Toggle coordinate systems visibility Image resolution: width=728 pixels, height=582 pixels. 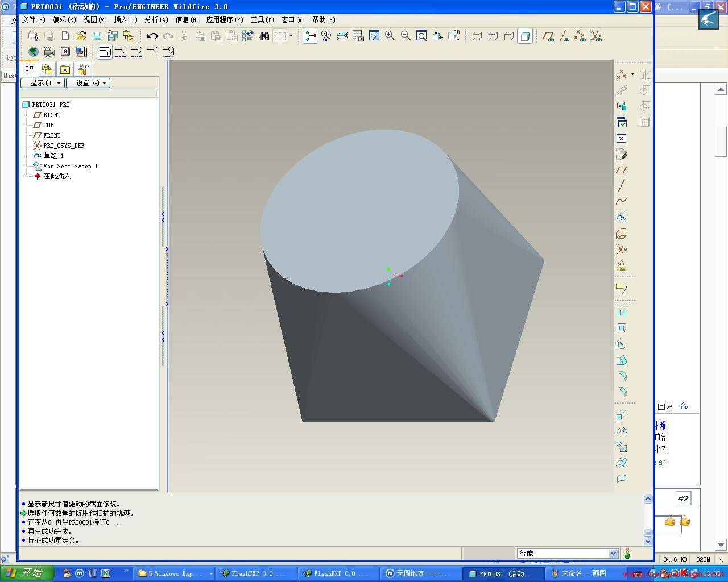click(596, 36)
